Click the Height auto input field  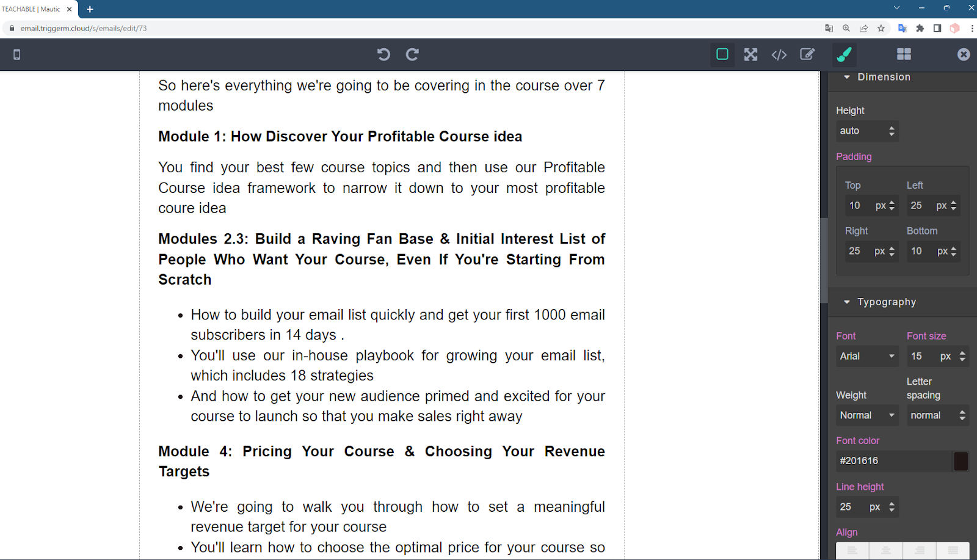pyautogui.click(x=860, y=131)
